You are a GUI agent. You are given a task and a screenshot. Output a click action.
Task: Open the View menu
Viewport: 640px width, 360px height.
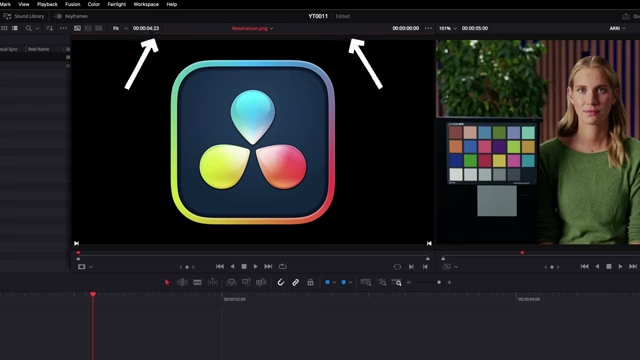point(24,4)
